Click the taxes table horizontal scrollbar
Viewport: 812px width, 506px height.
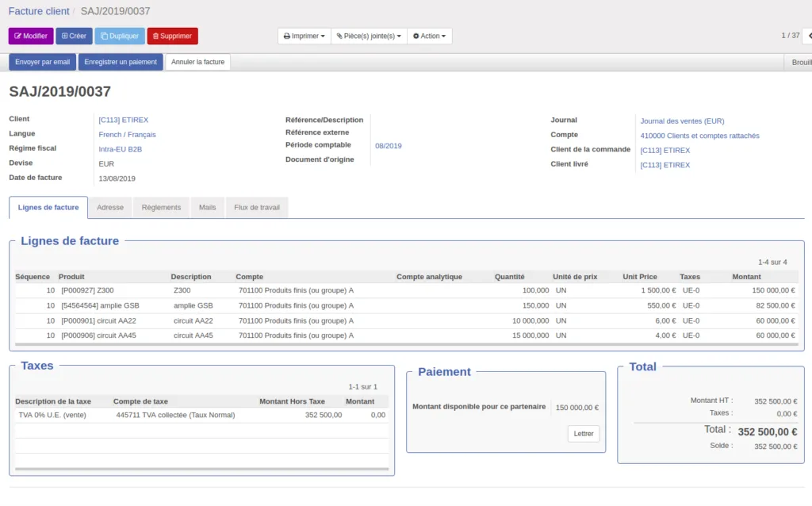tap(202, 469)
